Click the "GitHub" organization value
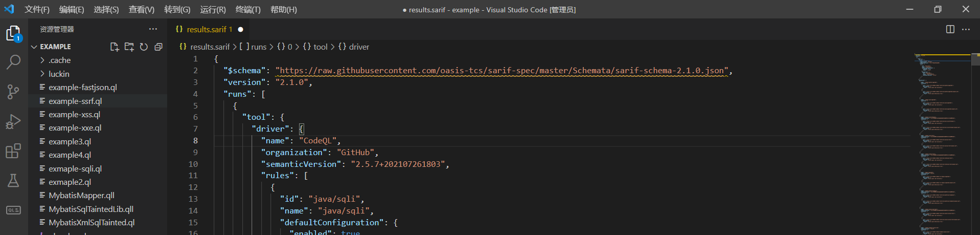Screen dimensions: 980x235 click(x=355, y=153)
